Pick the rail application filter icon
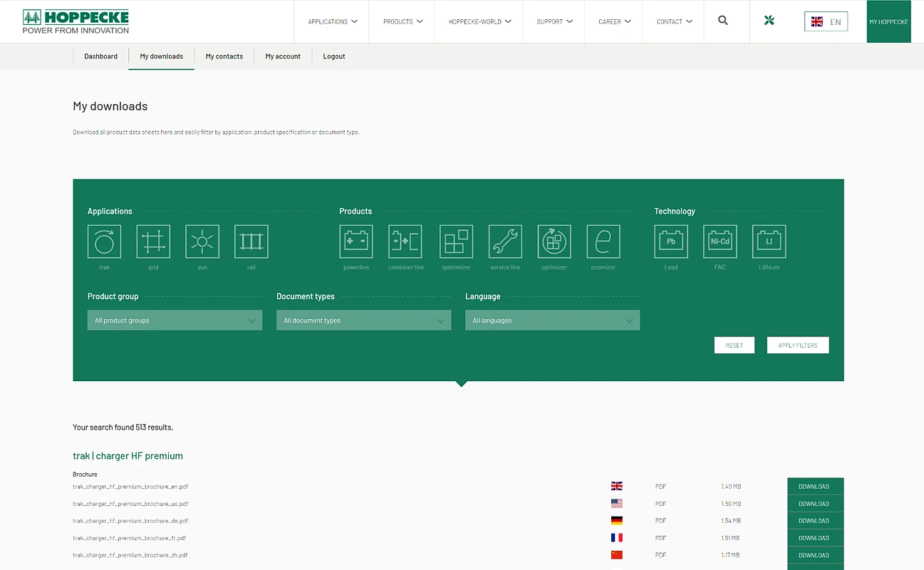924x570 pixels. (x=251, y=242)
